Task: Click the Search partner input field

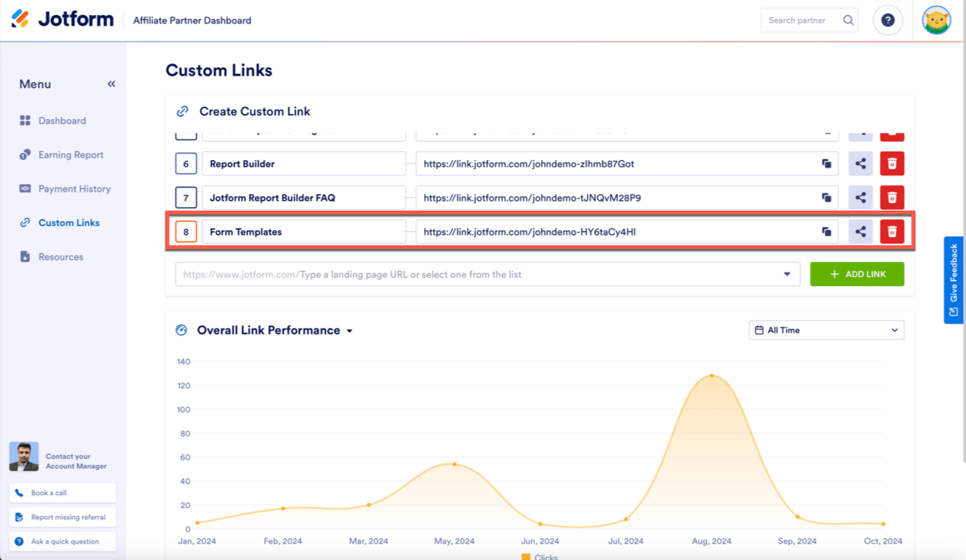Action: point(800,20)
